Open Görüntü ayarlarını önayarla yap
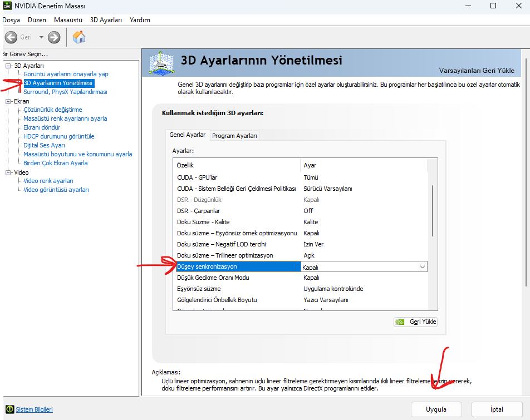Viewport: 530px width, 420px height. (66, 74)
